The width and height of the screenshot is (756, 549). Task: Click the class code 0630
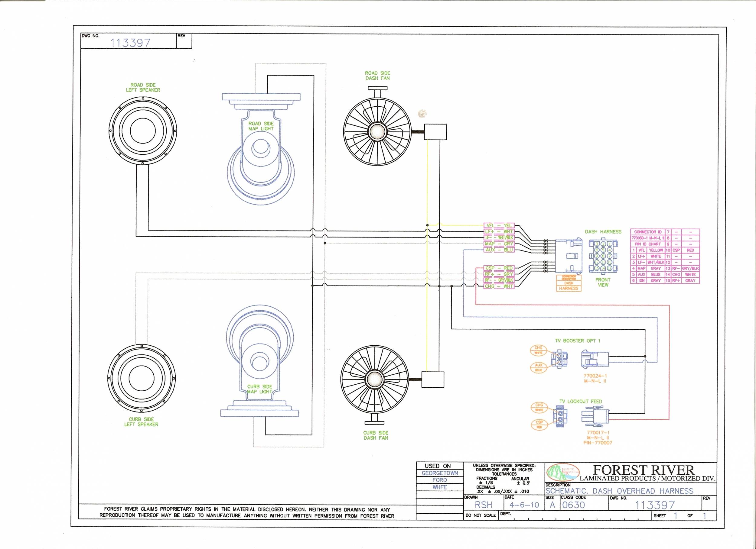coord(574,505)
